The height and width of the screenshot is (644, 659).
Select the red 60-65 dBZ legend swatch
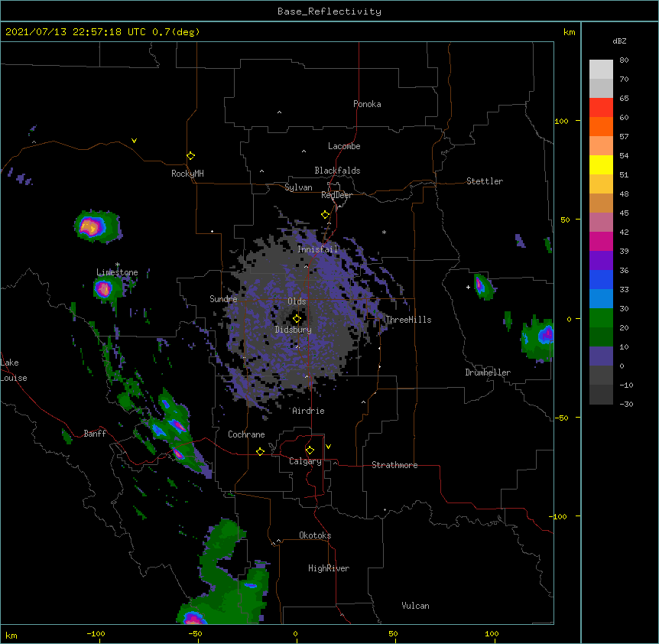click(601, 108)
